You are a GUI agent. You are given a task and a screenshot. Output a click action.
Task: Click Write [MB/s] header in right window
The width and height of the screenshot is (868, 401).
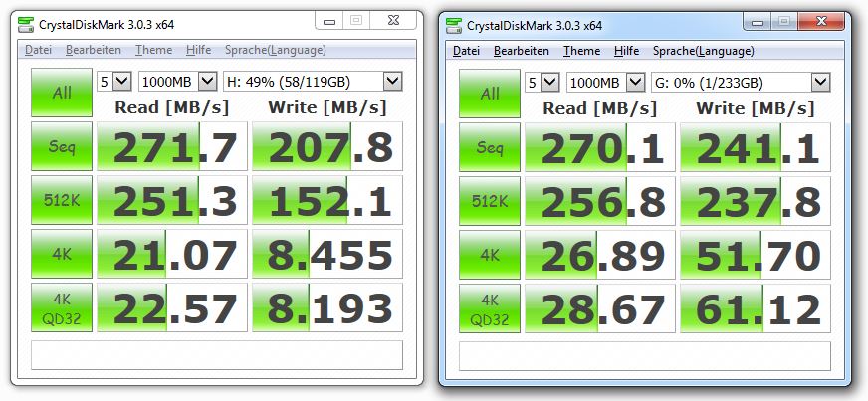pyautogui.click(x=756, y=108)
